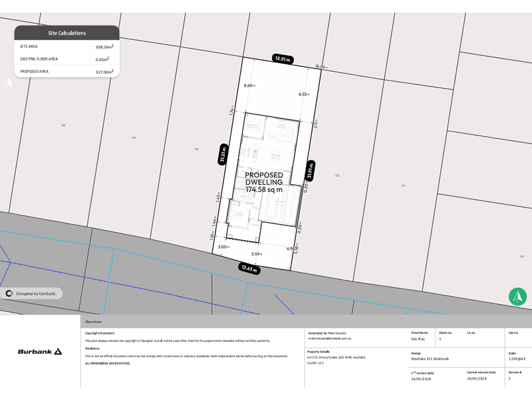Screen dimensions: 532x399
Task: Select the Westlake 311 Docklands design name
Action: click(430, 358)
